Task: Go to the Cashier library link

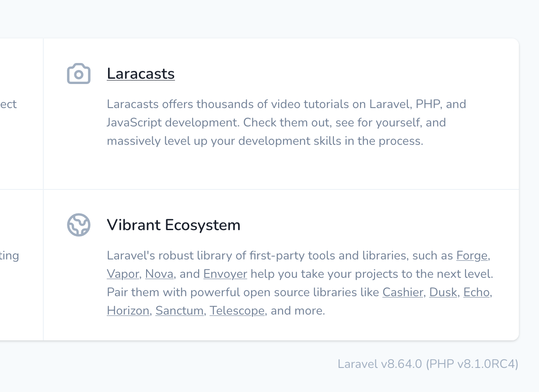Action: tap(402, 293)
